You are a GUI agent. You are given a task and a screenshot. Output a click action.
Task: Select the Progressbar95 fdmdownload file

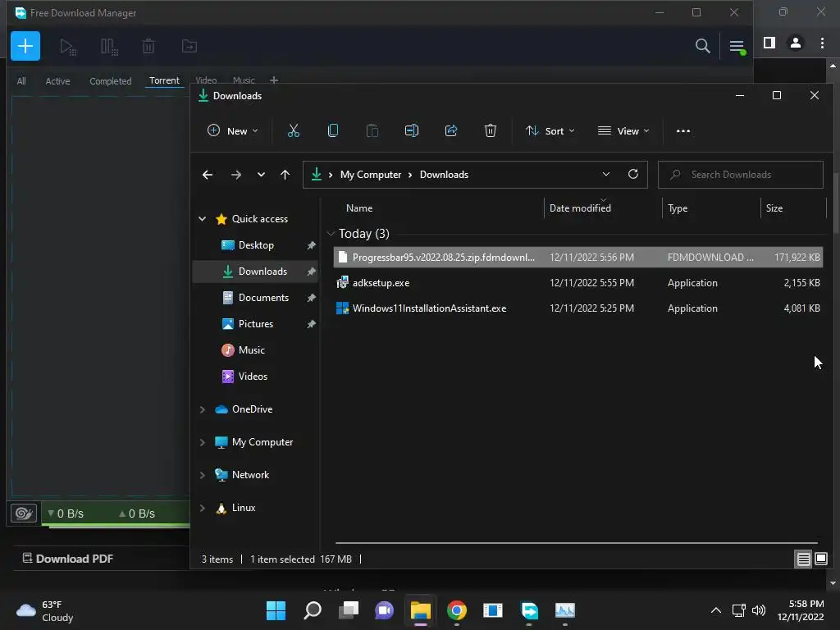578,257
